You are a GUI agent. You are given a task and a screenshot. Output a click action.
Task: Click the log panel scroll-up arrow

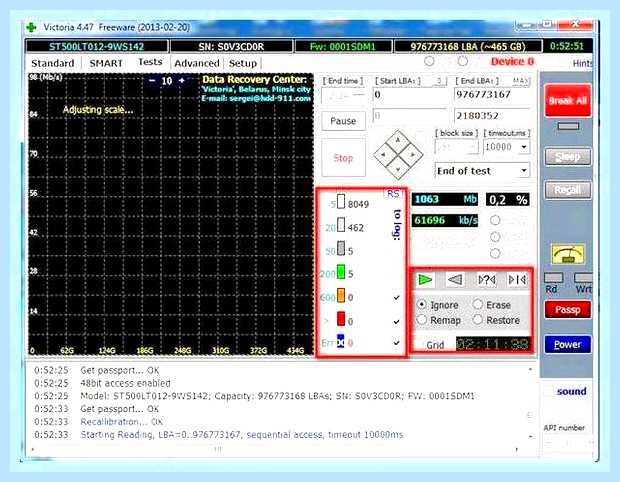point(530,369)
